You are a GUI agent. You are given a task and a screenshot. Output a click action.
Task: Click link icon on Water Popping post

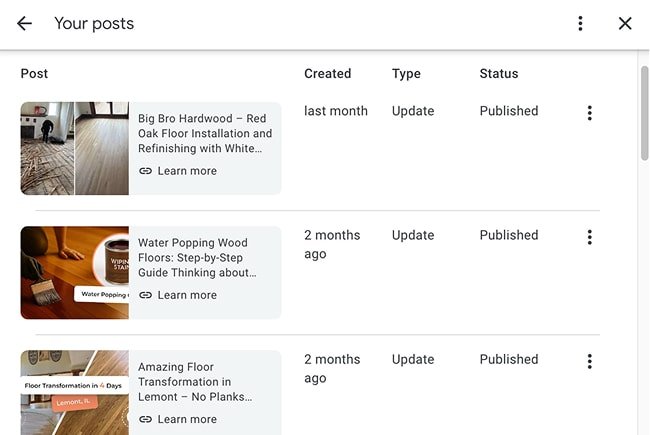(x=146, y=295)
